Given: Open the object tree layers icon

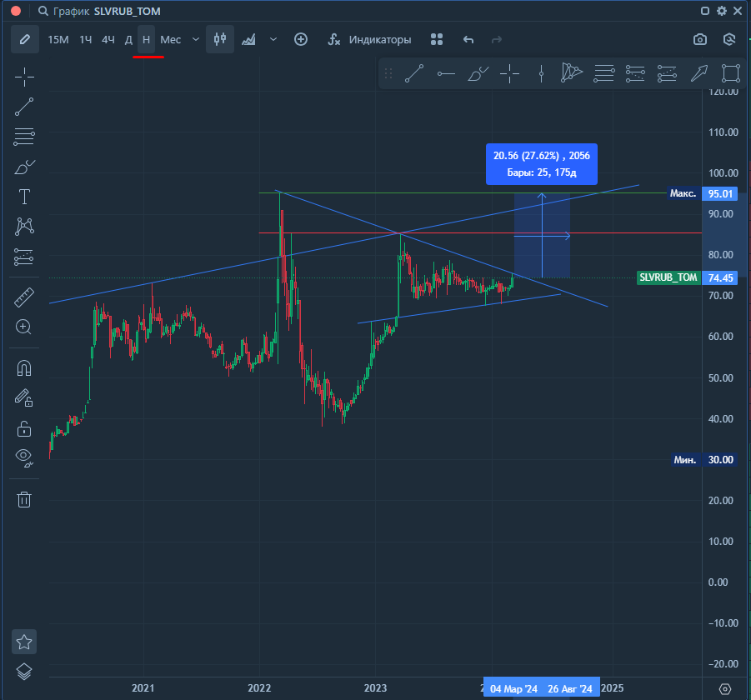Looking at the screenshot, I should pos(24,672).
